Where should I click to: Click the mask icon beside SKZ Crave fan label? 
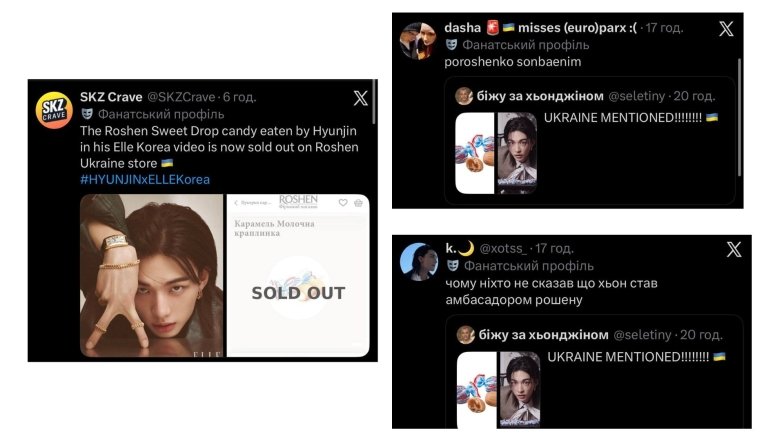click(87, 114)
